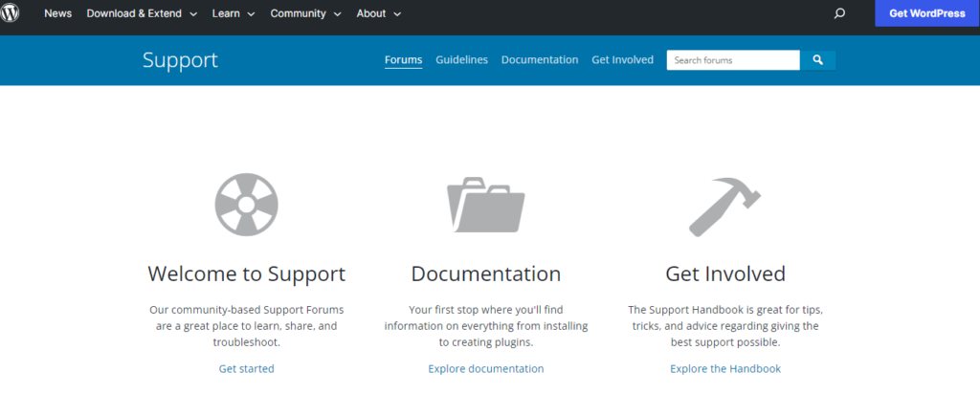
Task: Click the WordPress logo icon
Action: point(11,13)
